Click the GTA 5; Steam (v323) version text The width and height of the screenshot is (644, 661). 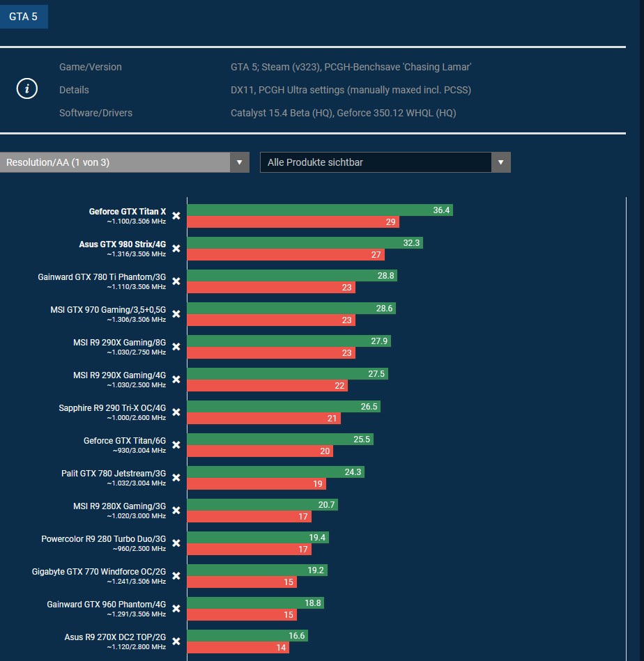pyautogui.click(x=351, y=67)
